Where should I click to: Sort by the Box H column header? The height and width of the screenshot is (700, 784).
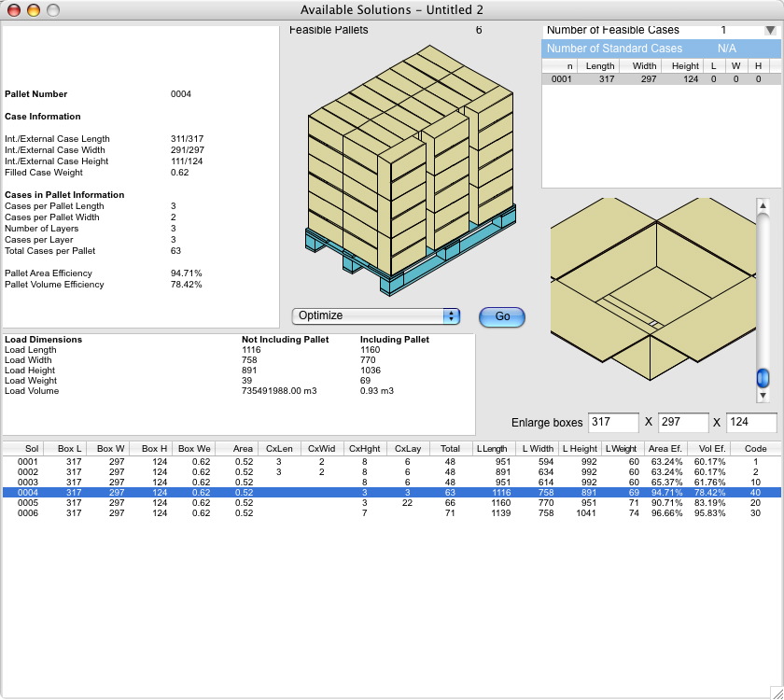150,449
